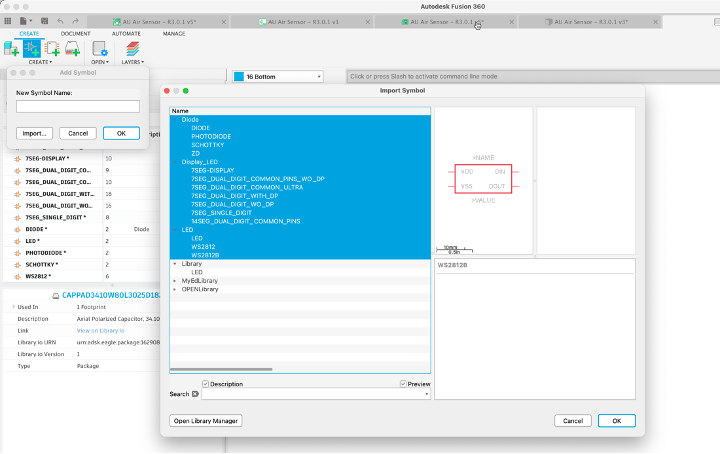Collapse the Library tree node
This screenshot has width=720, height=454.
[175, 264]
